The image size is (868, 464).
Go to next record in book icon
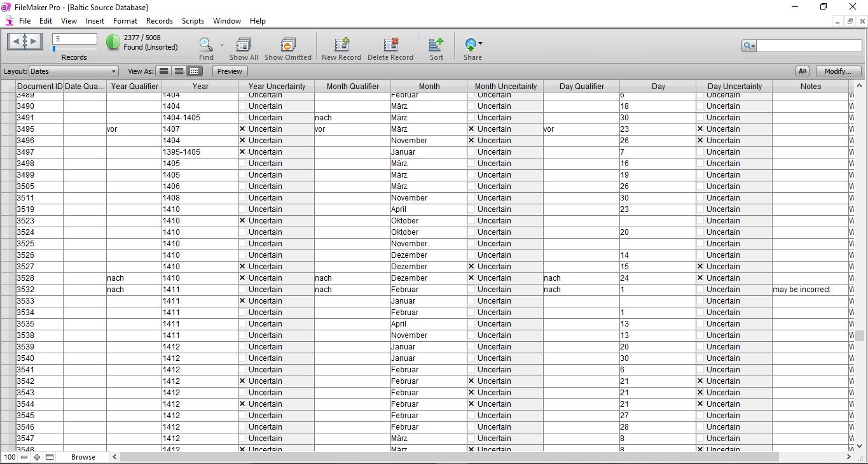pyautogui.click(x=34, y=42)
